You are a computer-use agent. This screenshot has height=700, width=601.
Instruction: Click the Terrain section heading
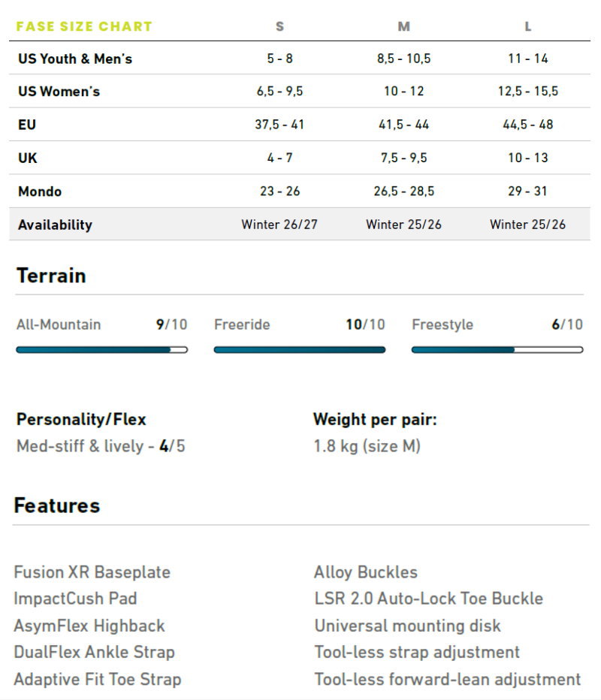tap(51, 275)
